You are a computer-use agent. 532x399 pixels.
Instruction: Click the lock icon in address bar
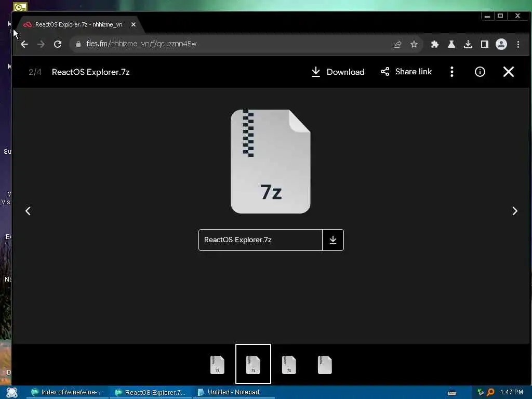(x=78, y=44)
